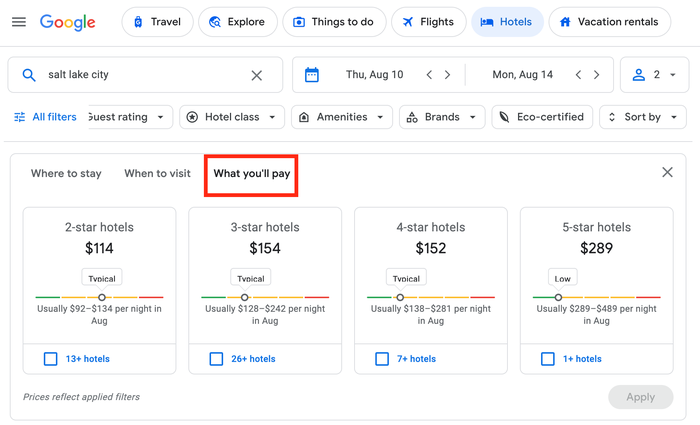Click the search magnifier icon
The height and width of the screenshot is (425, 700).
coord(29,75)
